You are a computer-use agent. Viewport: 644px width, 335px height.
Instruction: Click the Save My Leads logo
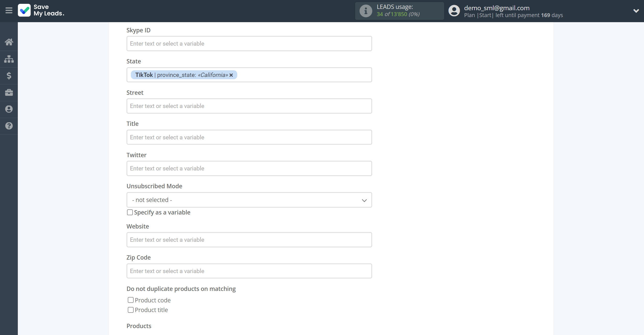(x=41, y=10)
